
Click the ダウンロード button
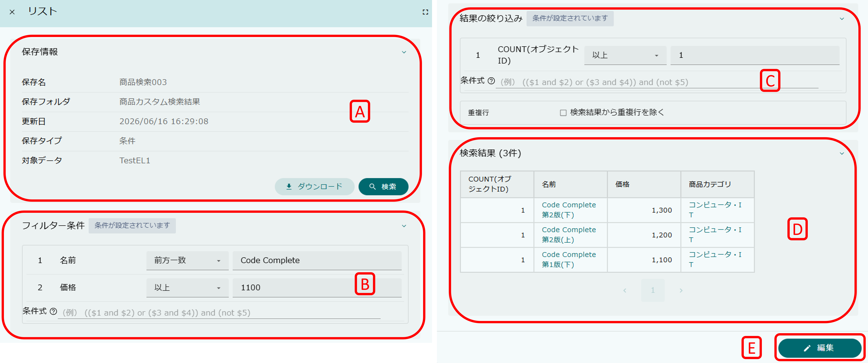[x=314, y=187]
